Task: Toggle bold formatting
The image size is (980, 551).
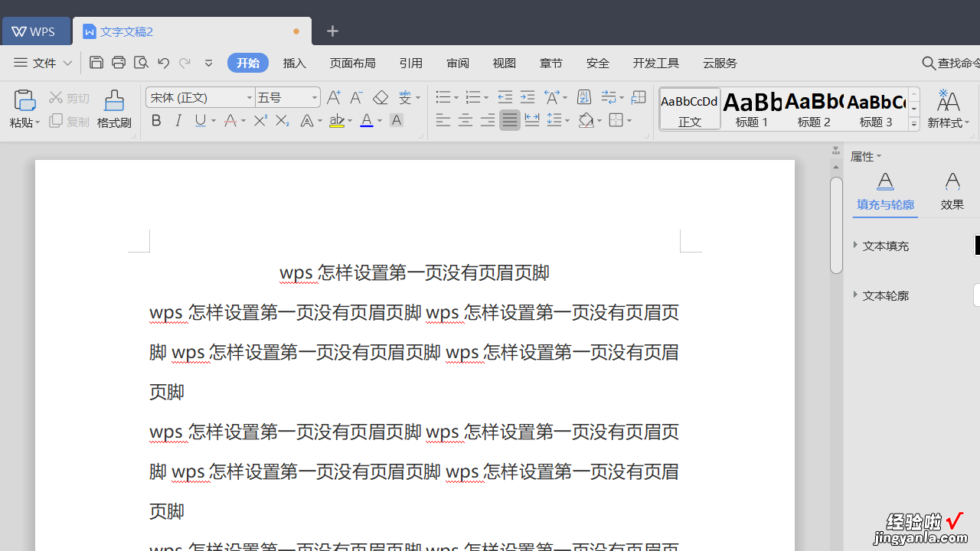Action: [156, 120]
